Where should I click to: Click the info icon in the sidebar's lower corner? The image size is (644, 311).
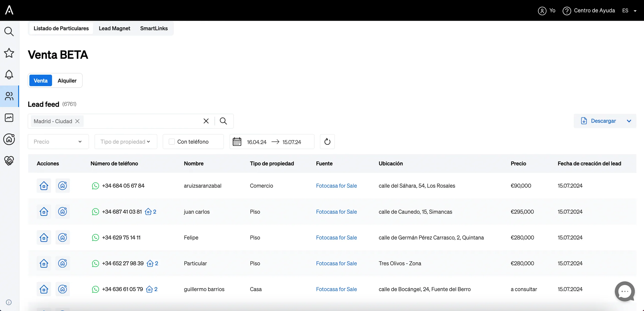(x=9, y=302)
